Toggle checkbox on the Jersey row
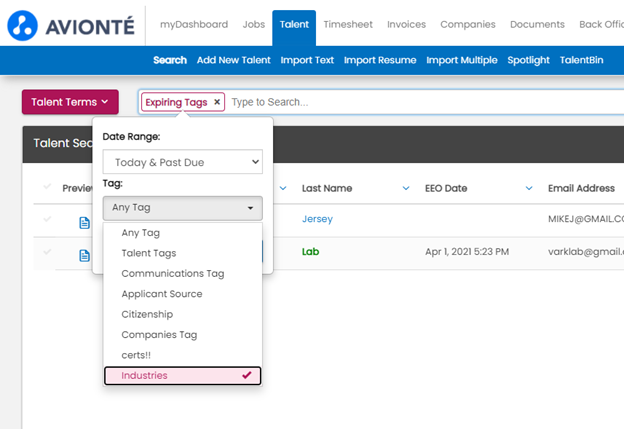624x429 pixels. click(48, 221)
